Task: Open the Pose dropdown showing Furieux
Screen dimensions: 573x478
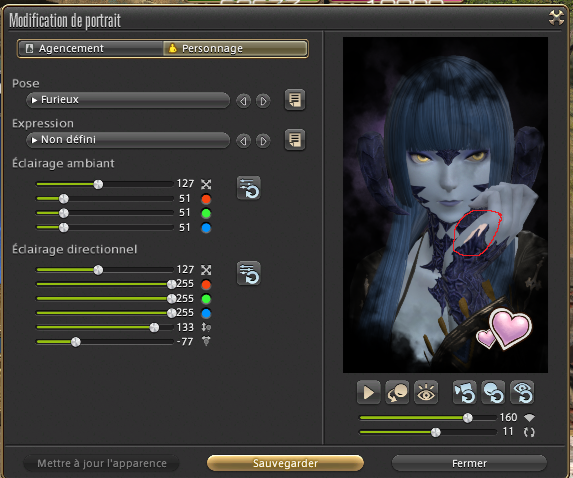Action: coord(128,100)
